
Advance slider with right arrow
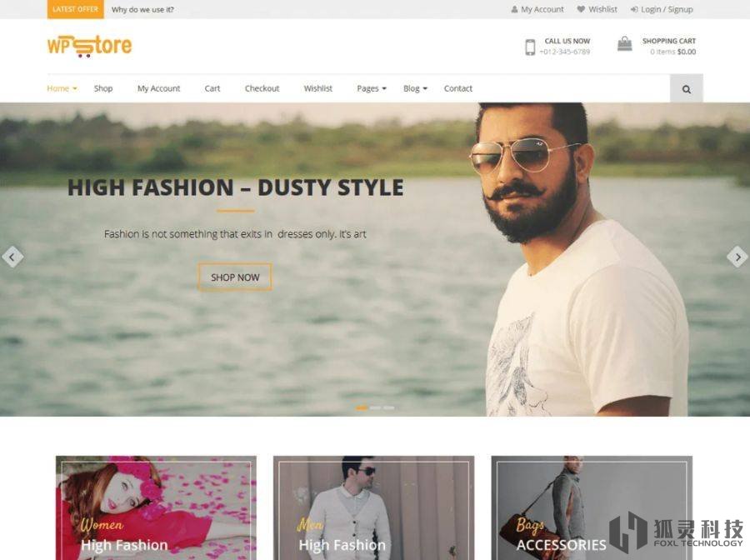[x=737, y=257]
